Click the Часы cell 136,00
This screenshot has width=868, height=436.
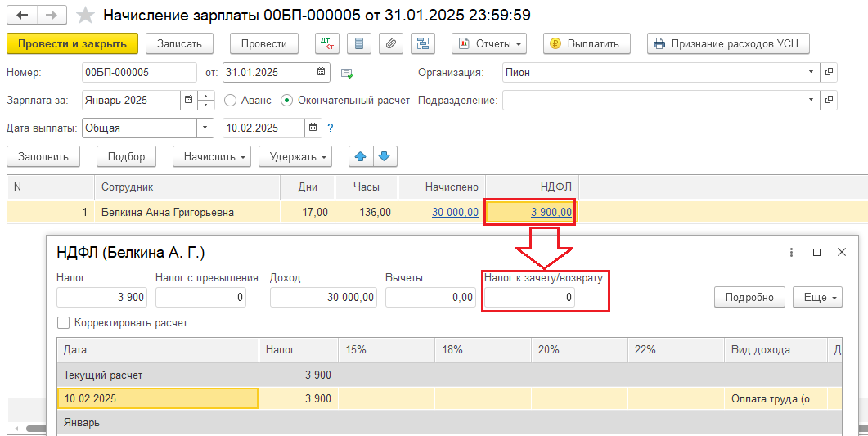[x=366, y=212]
